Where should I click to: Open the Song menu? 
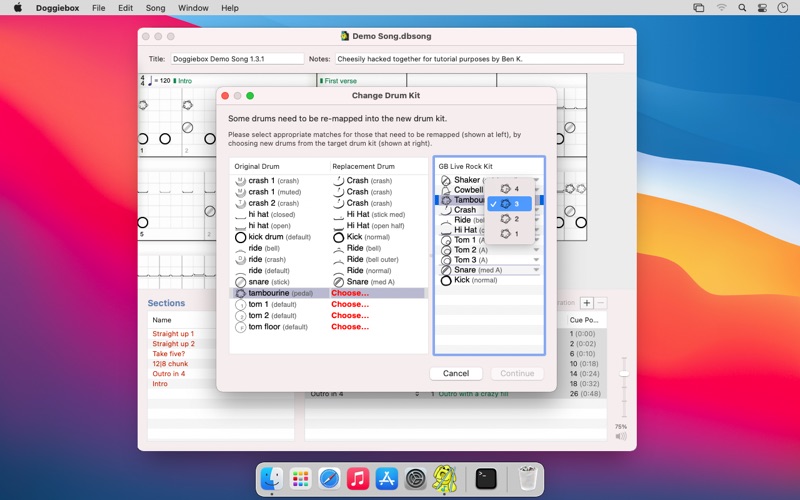pyautogui.click(x=155, y=8)
